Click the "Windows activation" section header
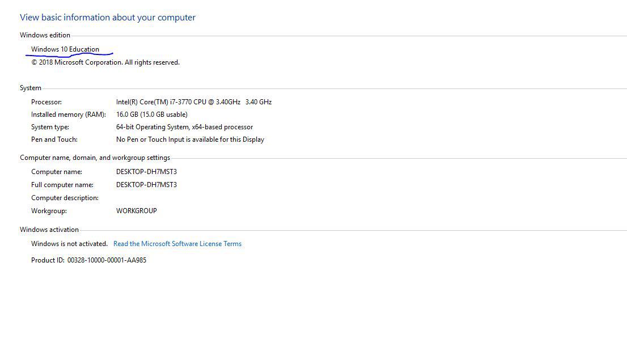The height and width of the screenshot is (364, 627). (x=49, y=230)
